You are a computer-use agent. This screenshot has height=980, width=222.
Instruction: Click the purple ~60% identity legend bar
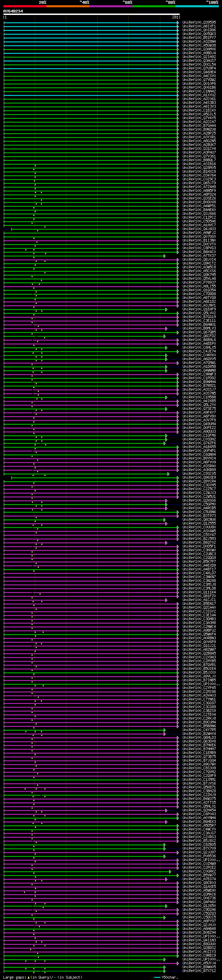pyautogui.click(x=111, y=6)
